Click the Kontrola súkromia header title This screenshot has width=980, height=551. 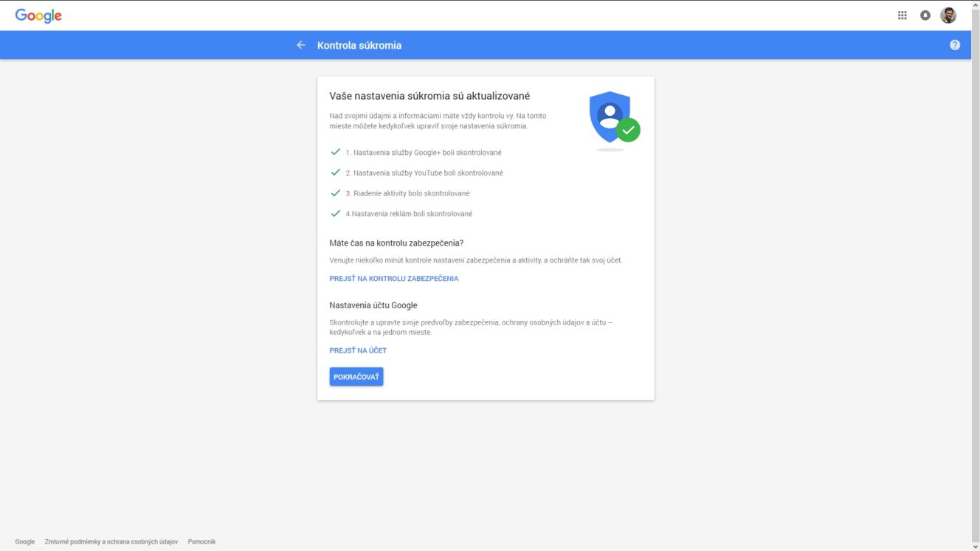(359, 45)
